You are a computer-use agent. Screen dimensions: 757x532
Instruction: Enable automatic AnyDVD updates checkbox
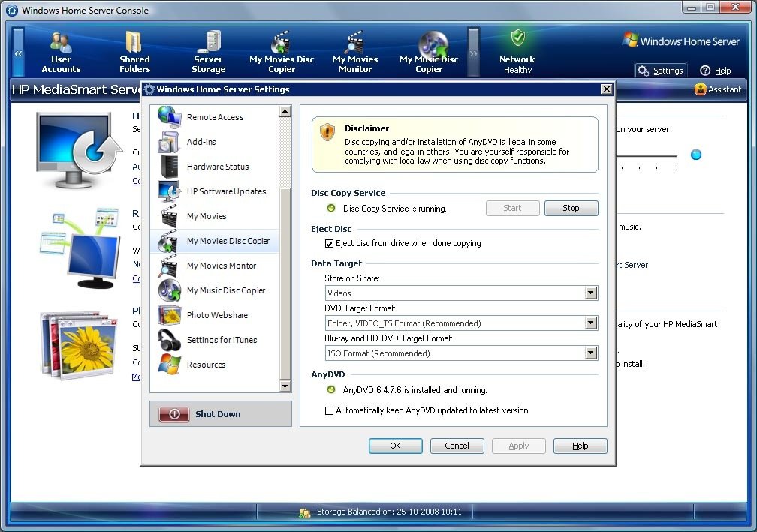[329, 411]
